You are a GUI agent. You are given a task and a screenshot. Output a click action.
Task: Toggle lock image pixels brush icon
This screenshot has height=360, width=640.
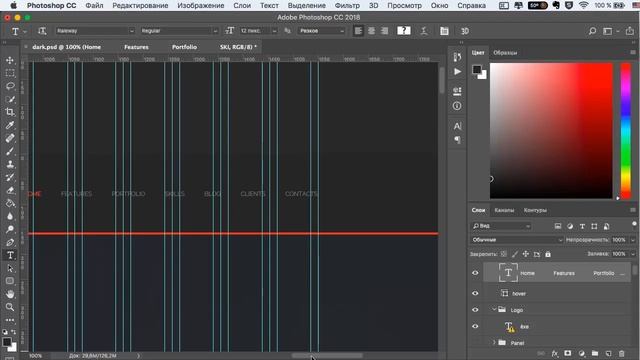tap(515, 254)
